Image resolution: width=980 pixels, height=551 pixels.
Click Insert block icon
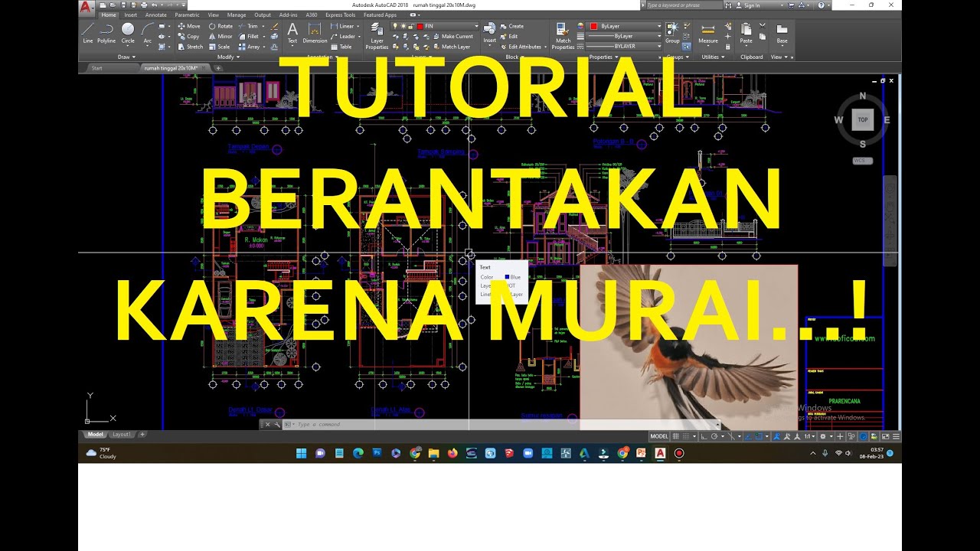490,33
